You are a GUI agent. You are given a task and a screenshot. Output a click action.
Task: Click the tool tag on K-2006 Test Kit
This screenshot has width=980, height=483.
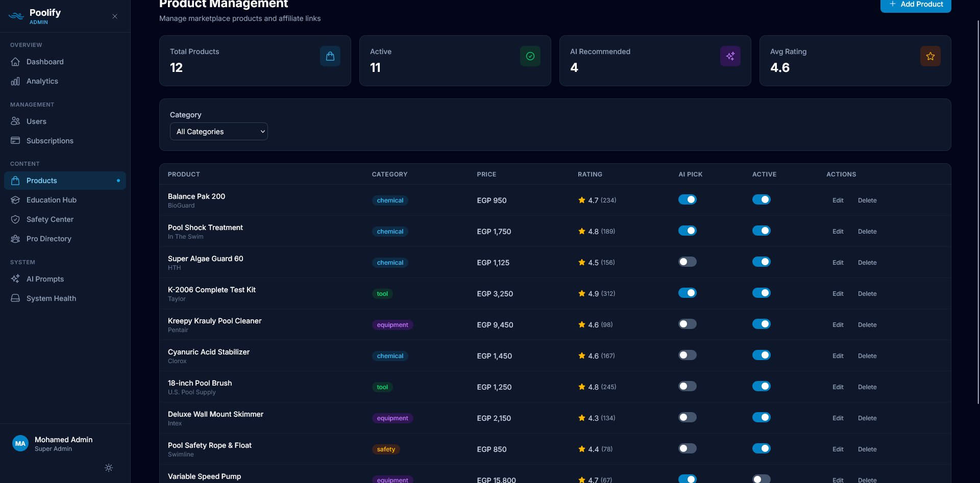click(382, 294)
